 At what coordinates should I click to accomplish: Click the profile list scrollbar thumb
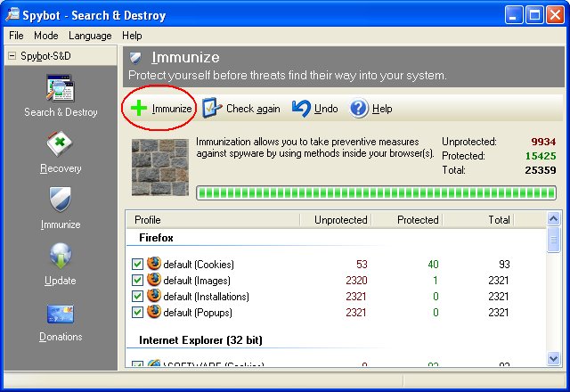553,240
